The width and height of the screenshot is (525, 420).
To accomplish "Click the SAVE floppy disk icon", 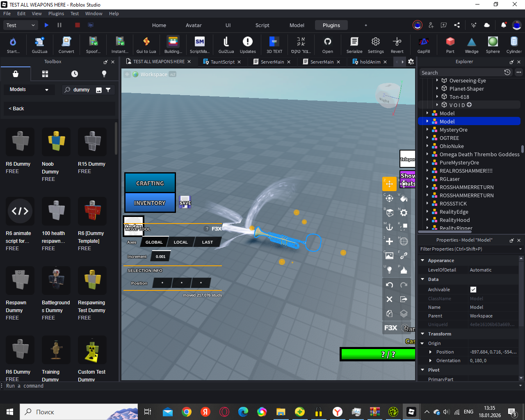I will click(x=185, y=201).
